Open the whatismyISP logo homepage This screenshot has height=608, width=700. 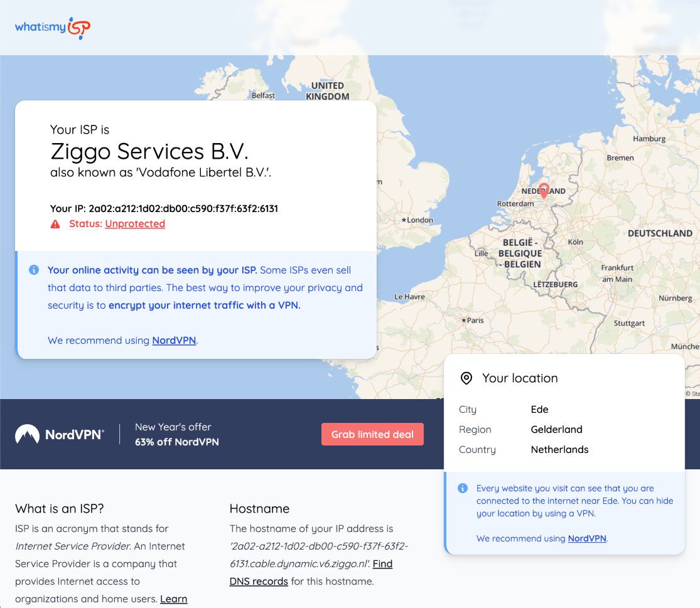tap(53, 28)
